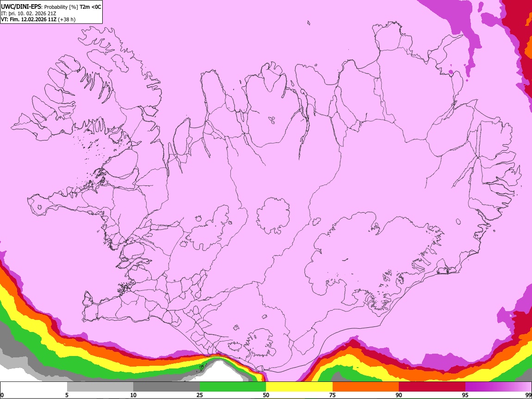Click the 'VT: Fim. 12.02.2026 11Z' line
This screenshot has width=532, height=399.
coord(29,19)
